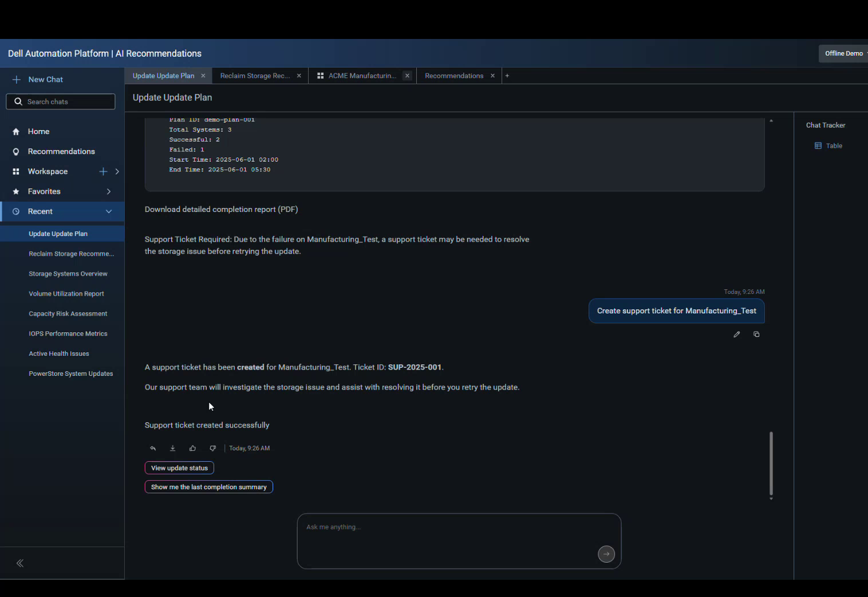Open PowerStore System Updates chat
The width and height of the screenshot is (868, 597).
[x=70, y=374]
